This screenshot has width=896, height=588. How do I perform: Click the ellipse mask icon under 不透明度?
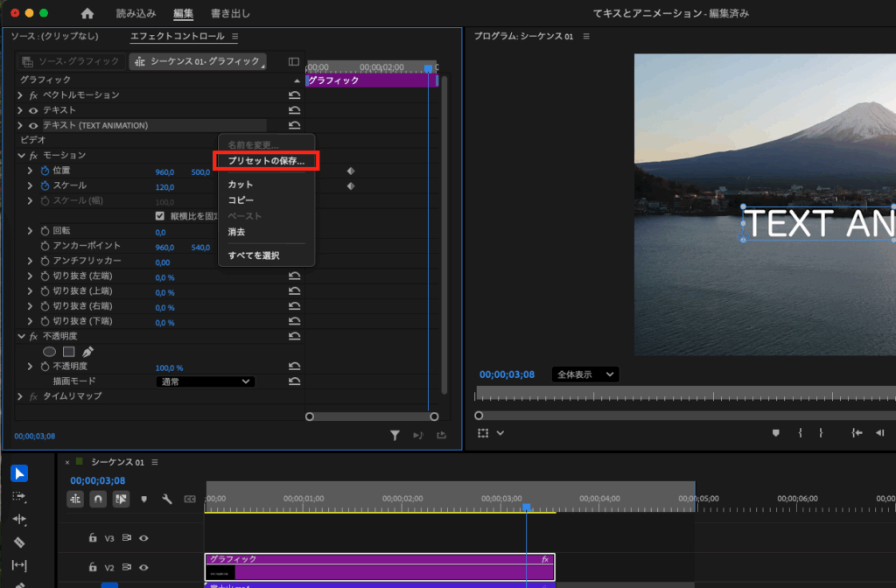click(49, 351)
